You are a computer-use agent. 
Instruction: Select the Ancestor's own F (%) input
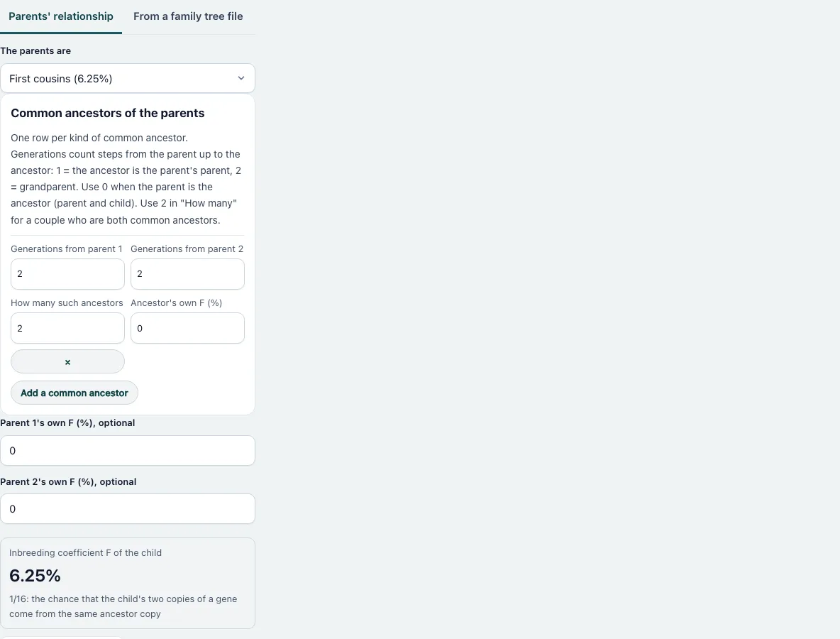(187, 328)
